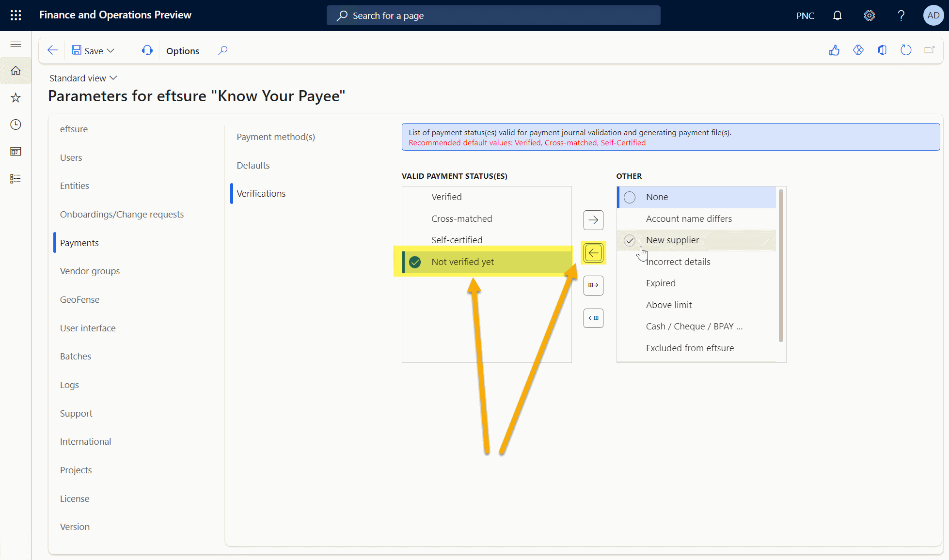Open the settings gear menu
The height and width of the screenshot is (560, 949).
(x=869, y=16)
